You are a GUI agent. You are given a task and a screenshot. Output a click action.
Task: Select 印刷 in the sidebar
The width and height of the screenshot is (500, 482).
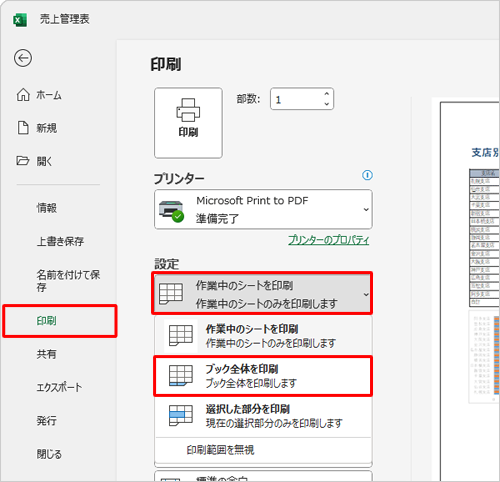coord(60,321)
